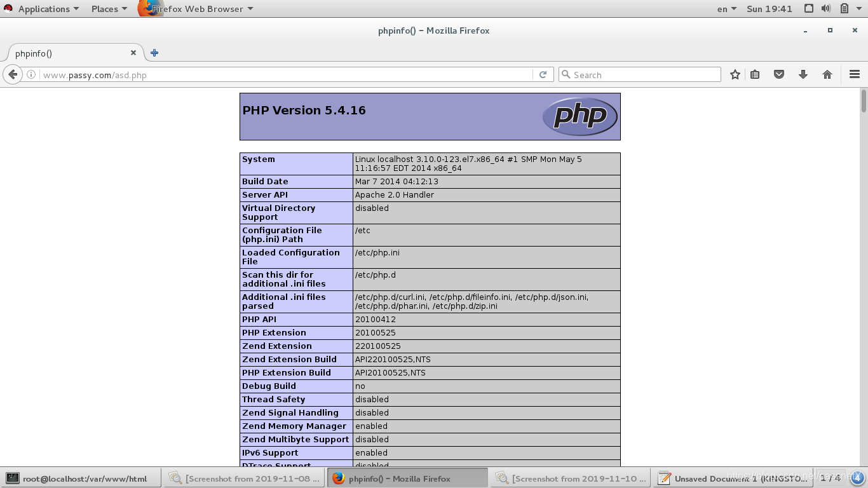Screen dimensions: 868x488
Task: Show your bookmarks list
Action: coord(755,74)
